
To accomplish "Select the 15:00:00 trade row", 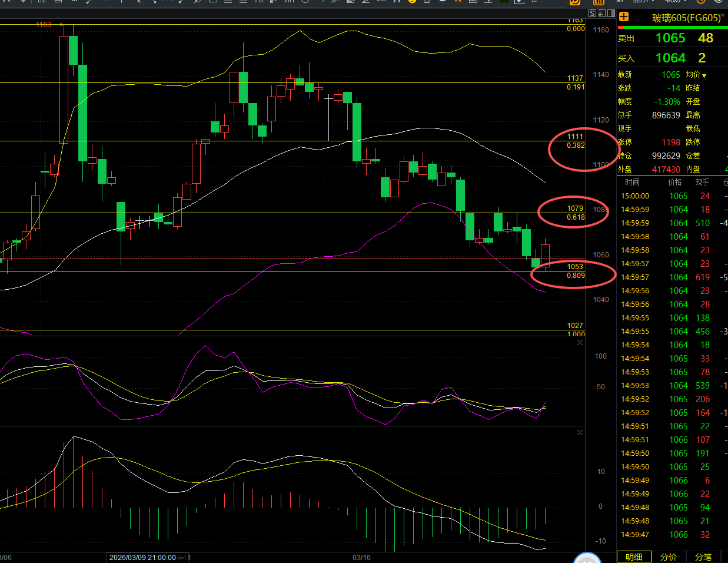I will (672, 196).
